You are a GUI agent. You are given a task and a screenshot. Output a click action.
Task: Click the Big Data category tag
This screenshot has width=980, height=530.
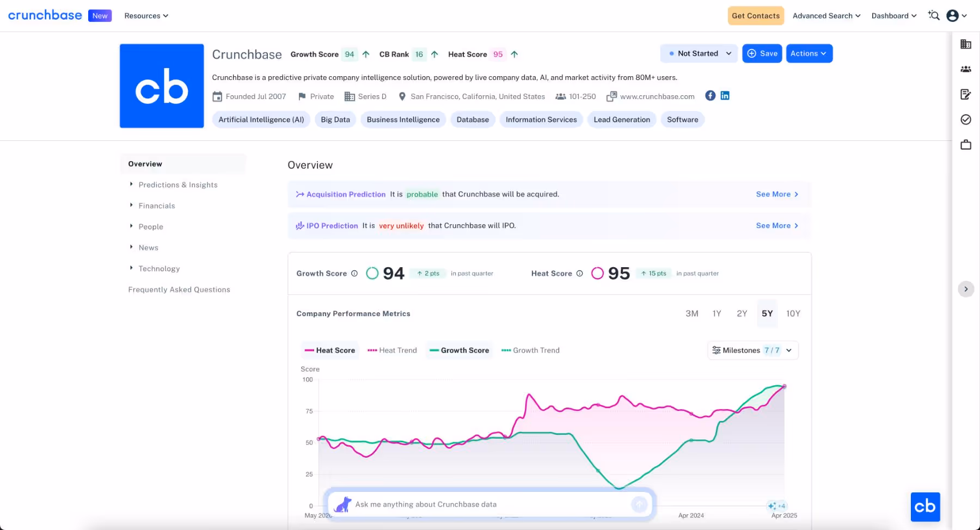(335, 120)
